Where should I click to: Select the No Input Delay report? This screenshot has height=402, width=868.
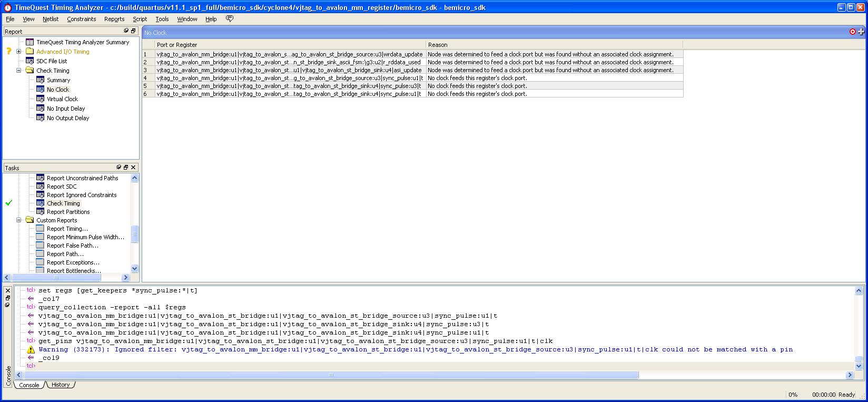point(65,109)
